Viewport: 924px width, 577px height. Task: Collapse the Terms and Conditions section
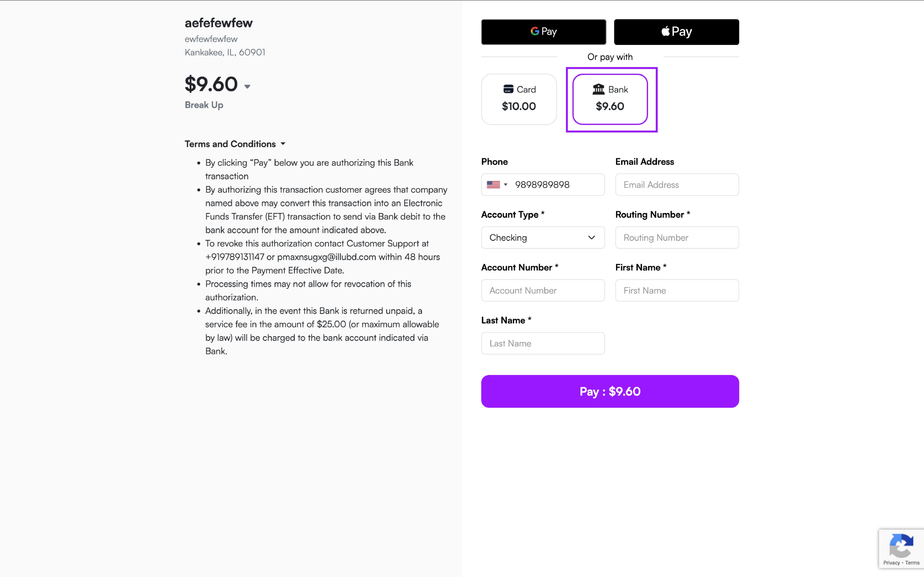283,144
